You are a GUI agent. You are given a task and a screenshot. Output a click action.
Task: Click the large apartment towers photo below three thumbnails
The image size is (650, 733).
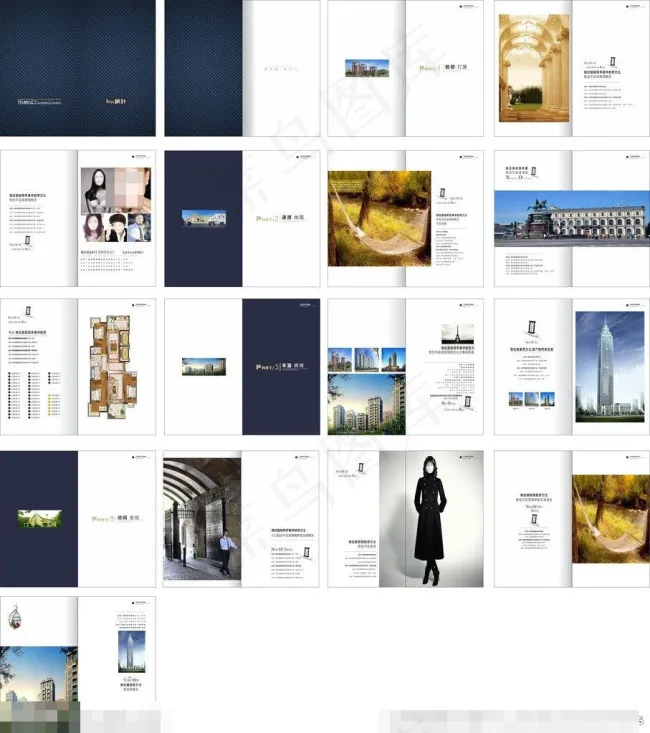tap(366, 403)
